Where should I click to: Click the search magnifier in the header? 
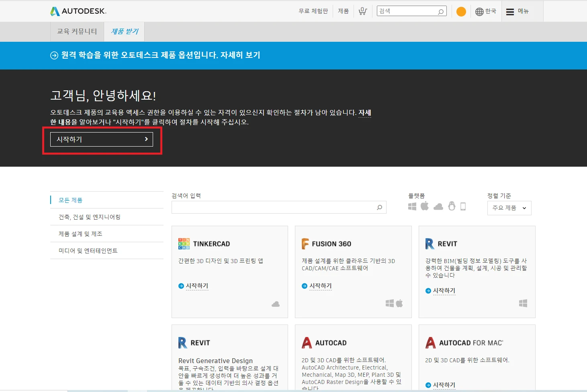(x=441, y=12)
